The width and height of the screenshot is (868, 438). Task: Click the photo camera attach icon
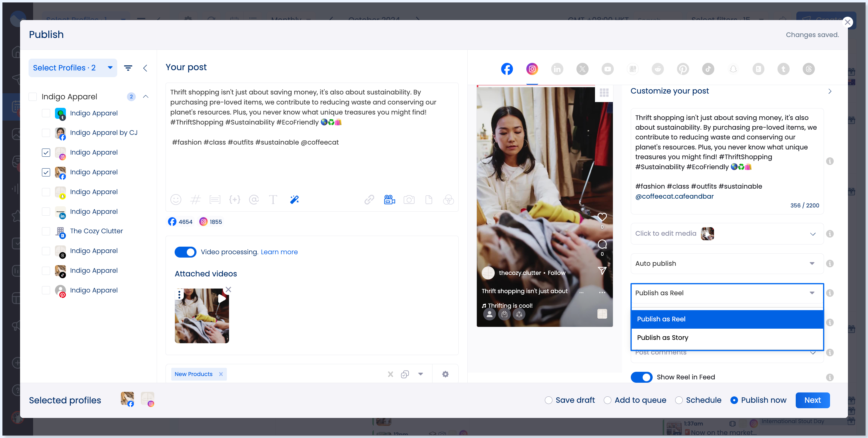pos(409,200)
